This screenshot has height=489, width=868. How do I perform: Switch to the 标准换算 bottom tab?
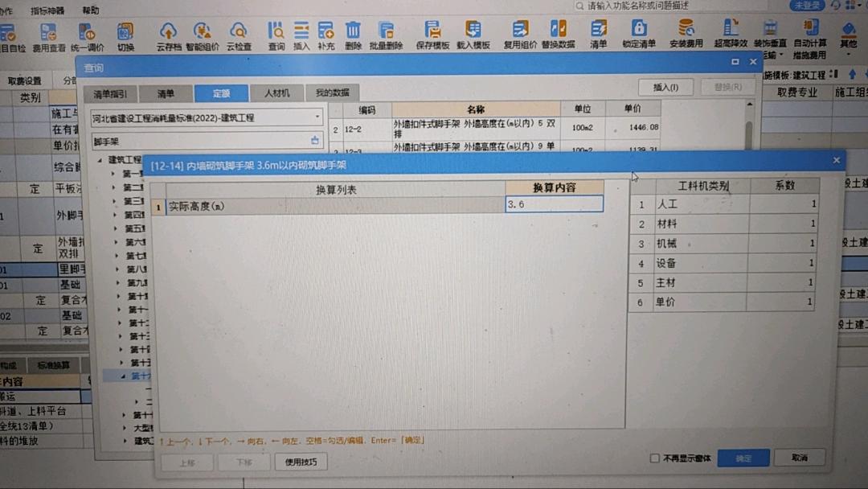pyautogui.click(x=54, y=365)
